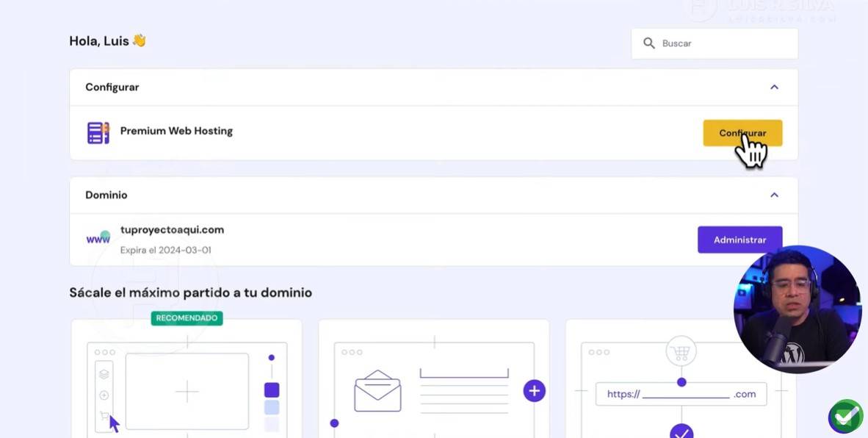Click the Configurar section header title

coord(112,87)
